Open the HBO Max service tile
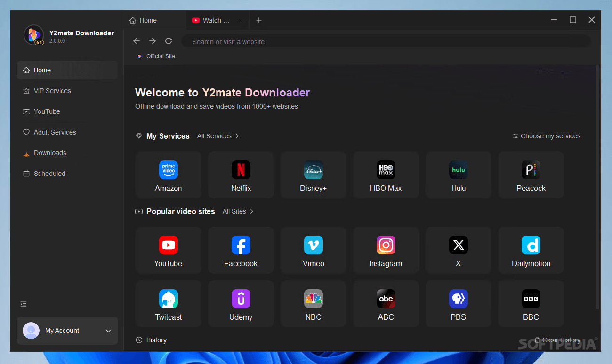This screenshot has width=612, height=364. pos(386,175)
